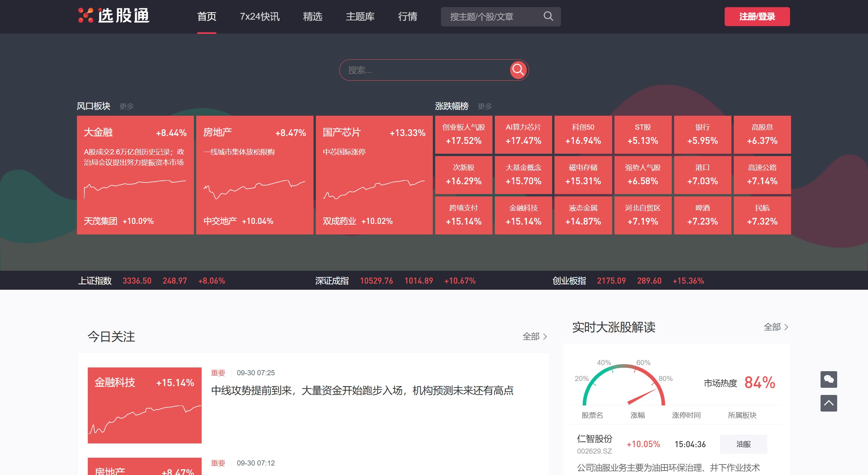Switch to the 7x24快讯 tab
The height and width of the screenshot is (475, 868).
tap(260, 16)
